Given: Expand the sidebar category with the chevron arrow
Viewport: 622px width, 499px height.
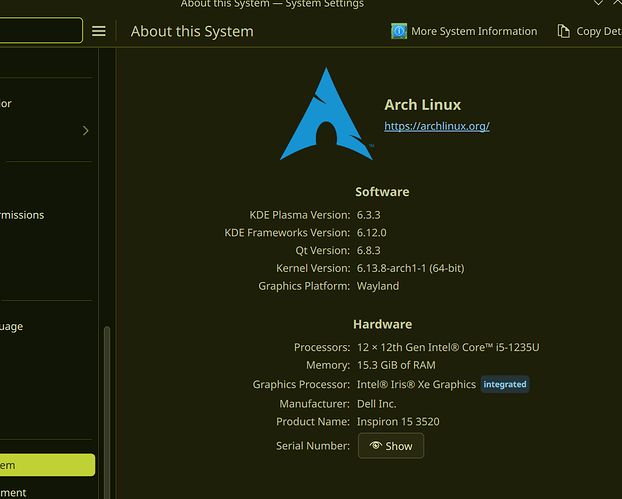Looking at the screenshot, I should pos(86,131).
